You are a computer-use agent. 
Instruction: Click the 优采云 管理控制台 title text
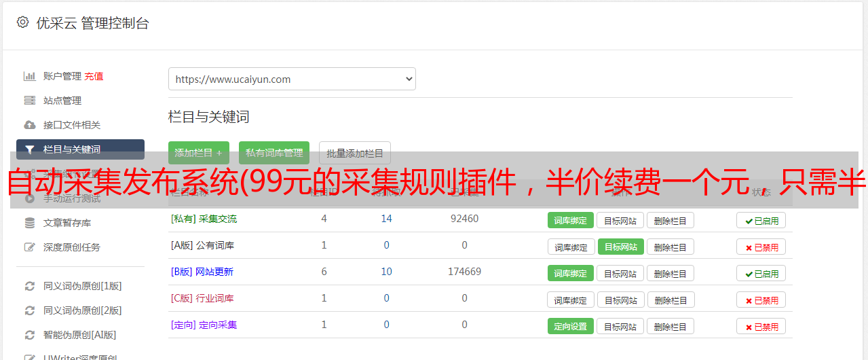coord(92,23)
